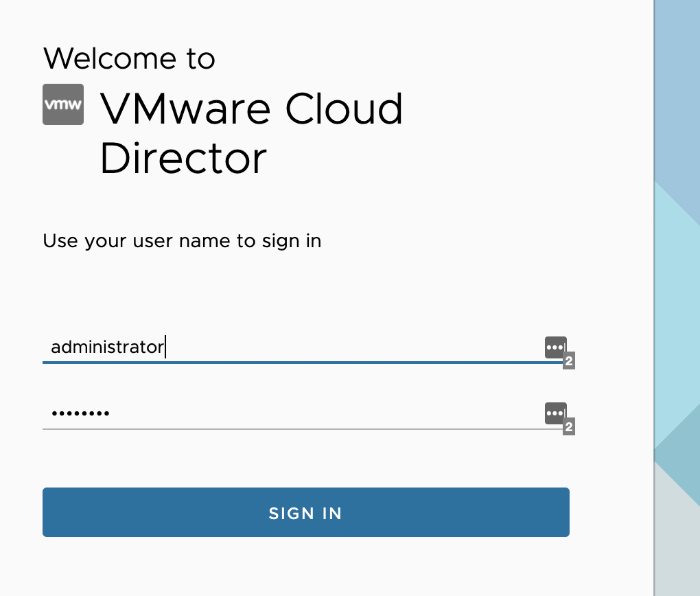700x596 pixels.
Task: Click the word 'Director' in the title
Action: pyautogui.click(x=183, y=158)
